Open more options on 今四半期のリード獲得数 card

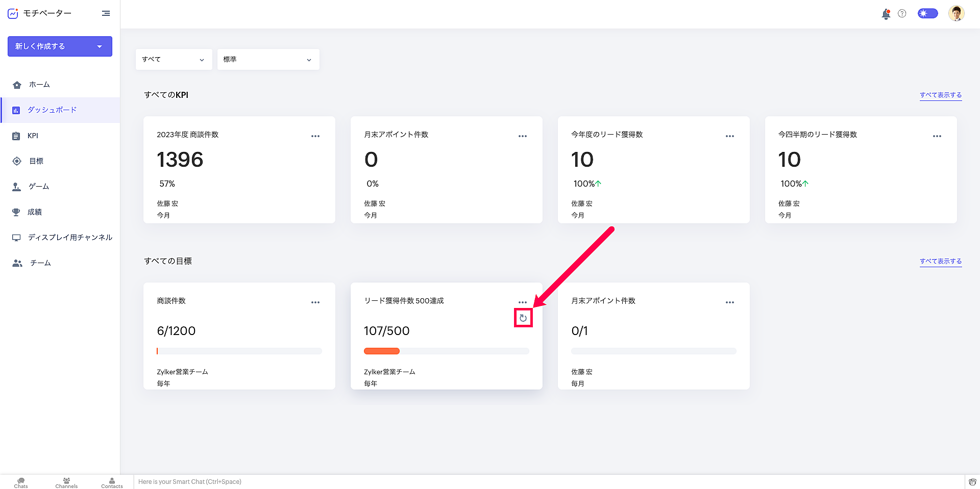click(x=937, y=136)
